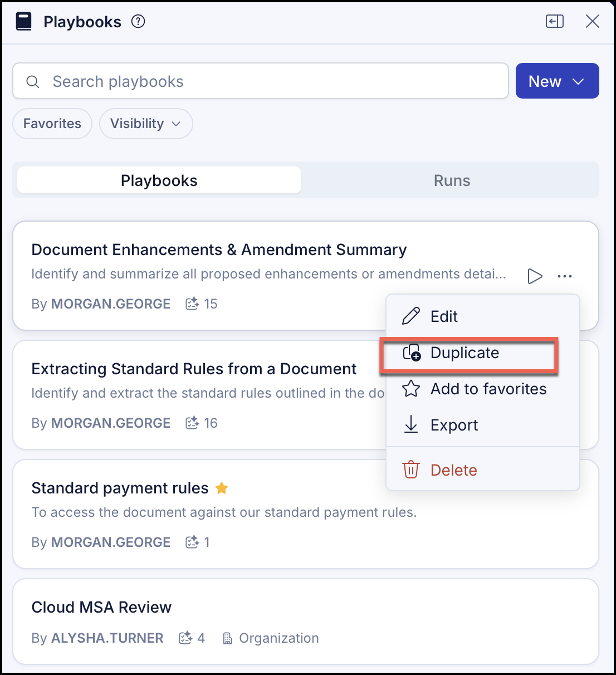Viewport: 616px width, 675px height.
Task: Collapse the panel using the sidebar icon
Action: [x=555, y=22]
